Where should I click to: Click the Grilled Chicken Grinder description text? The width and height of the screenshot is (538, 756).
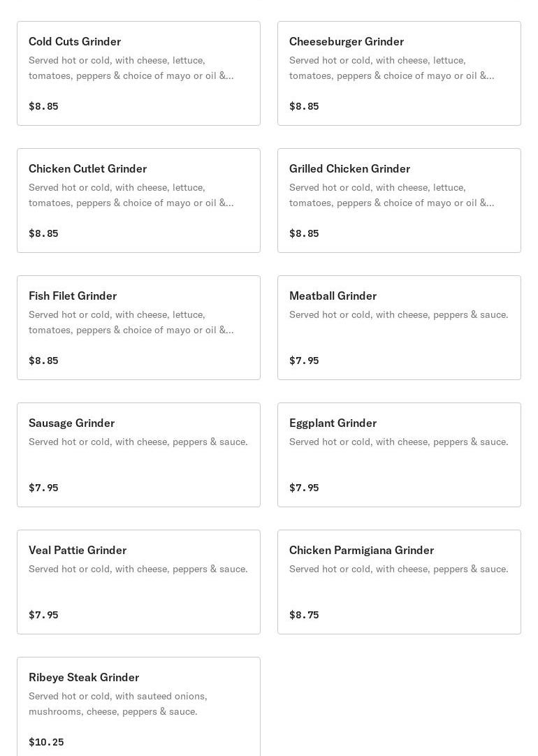[x=391, y=195]
